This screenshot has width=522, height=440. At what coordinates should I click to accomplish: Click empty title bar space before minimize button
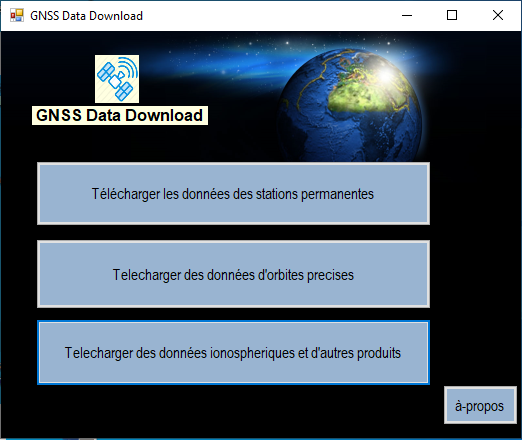267,15
